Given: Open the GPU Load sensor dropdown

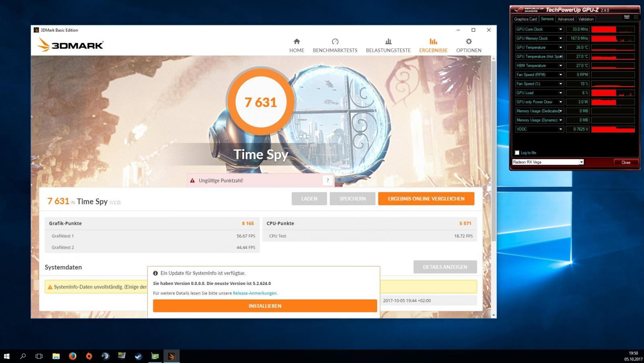Looking at the screenshot, I should pos(560,93).
